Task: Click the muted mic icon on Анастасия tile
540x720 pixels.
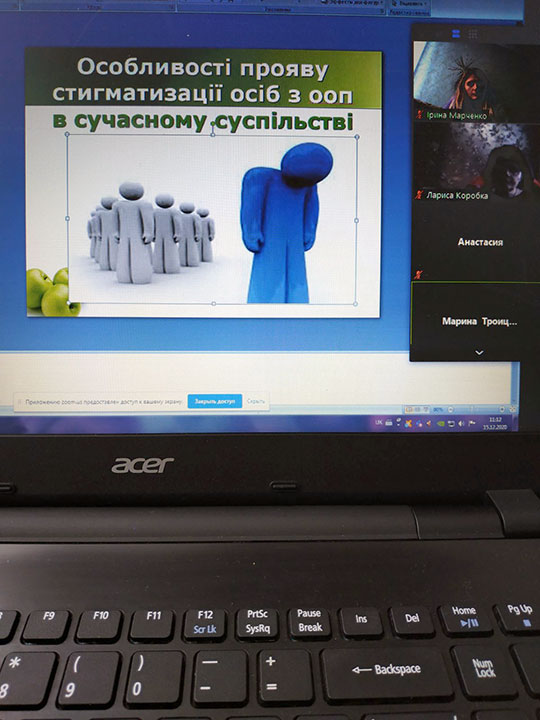Action: (x=417, y=275)
